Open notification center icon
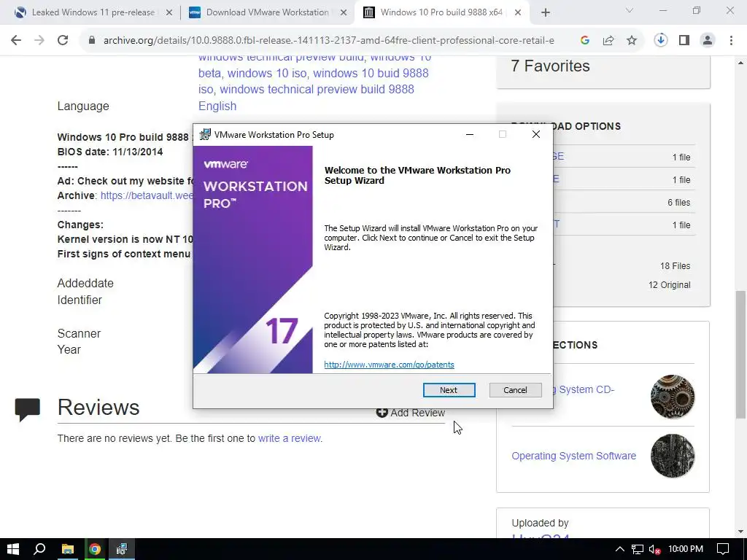This screenshot has width=747, height=560. click(723, 549)
